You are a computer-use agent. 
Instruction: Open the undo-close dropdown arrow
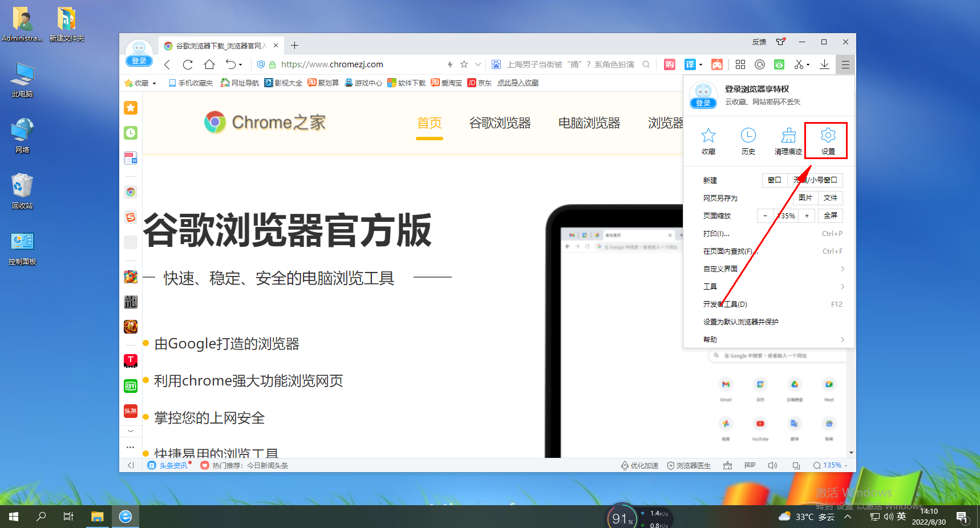point(240,64)
